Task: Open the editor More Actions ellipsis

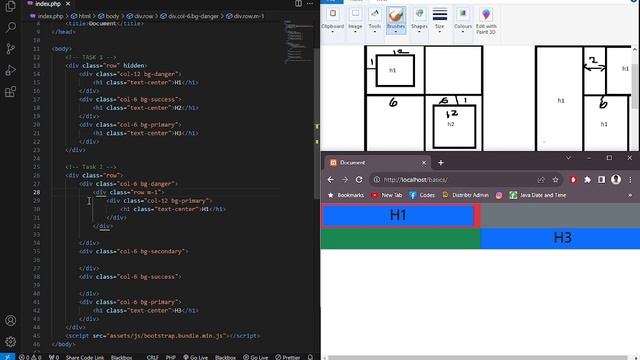Action: [x=310, y=4]
